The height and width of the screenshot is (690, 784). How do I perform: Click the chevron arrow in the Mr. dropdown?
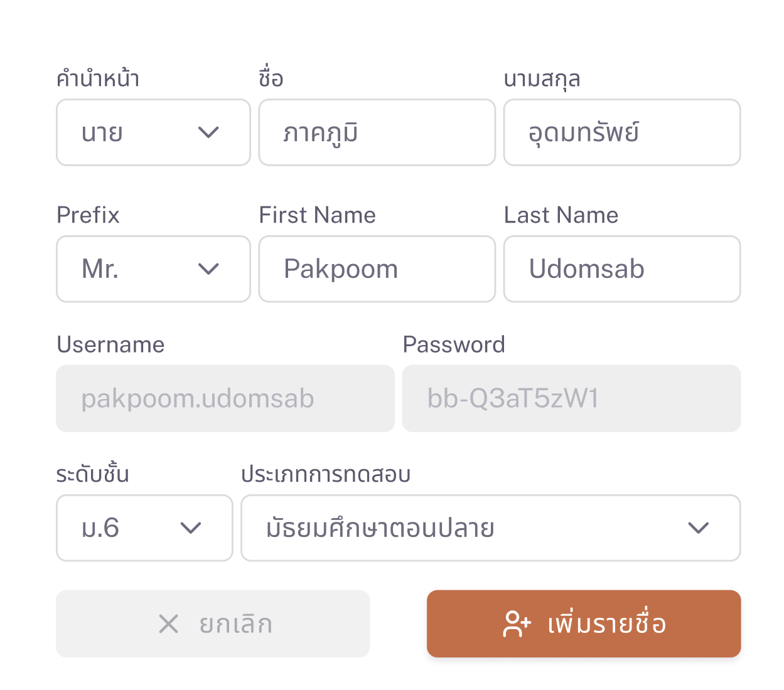pos(208,269)
